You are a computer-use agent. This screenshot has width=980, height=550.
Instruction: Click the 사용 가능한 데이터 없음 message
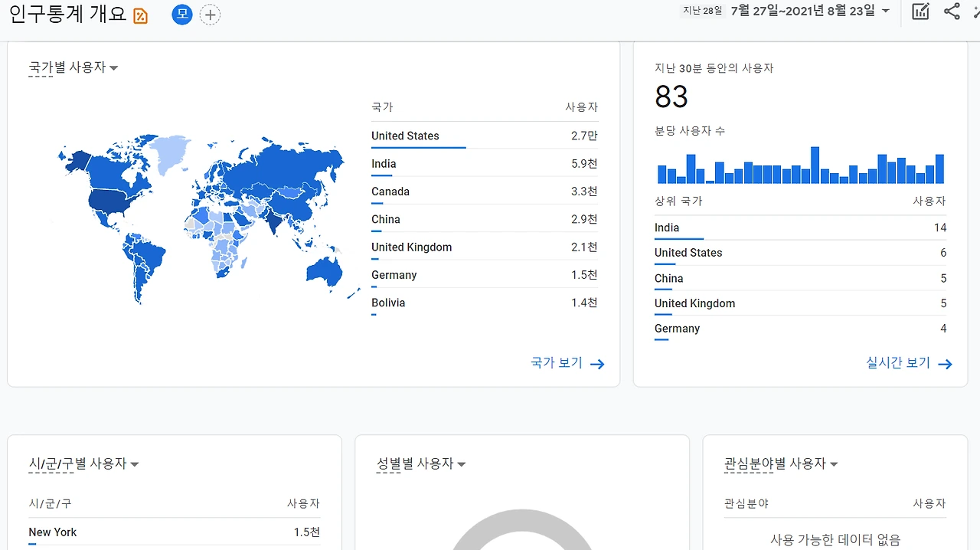pos(835,540)
